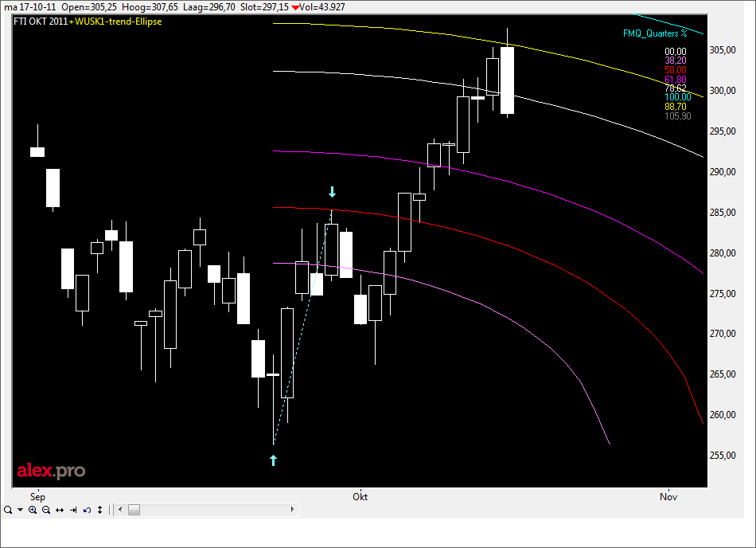This screenshot has height=548, width=756.
Task: Click the horizontal double-arrow fit icon
Action: (60, 510)
